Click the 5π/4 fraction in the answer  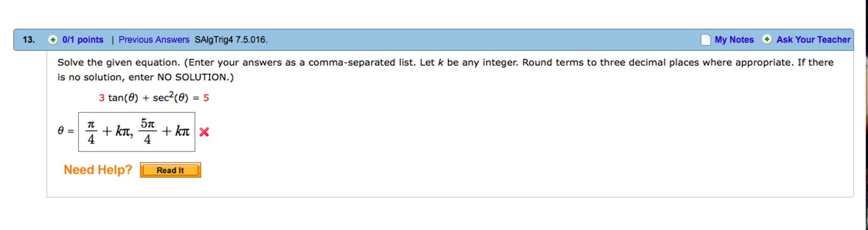148,132
